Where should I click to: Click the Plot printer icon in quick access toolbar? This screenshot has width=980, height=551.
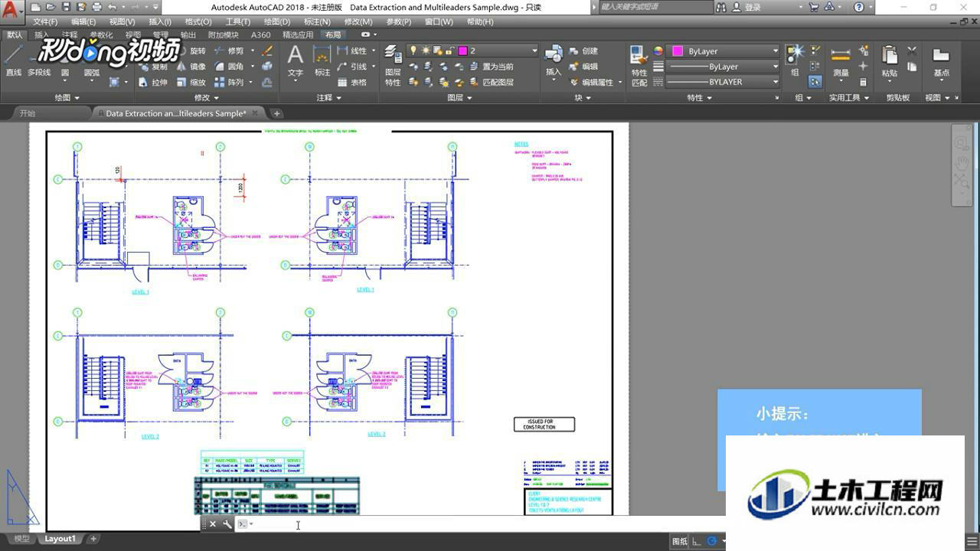pyautogui.click(x=97, y=7)
